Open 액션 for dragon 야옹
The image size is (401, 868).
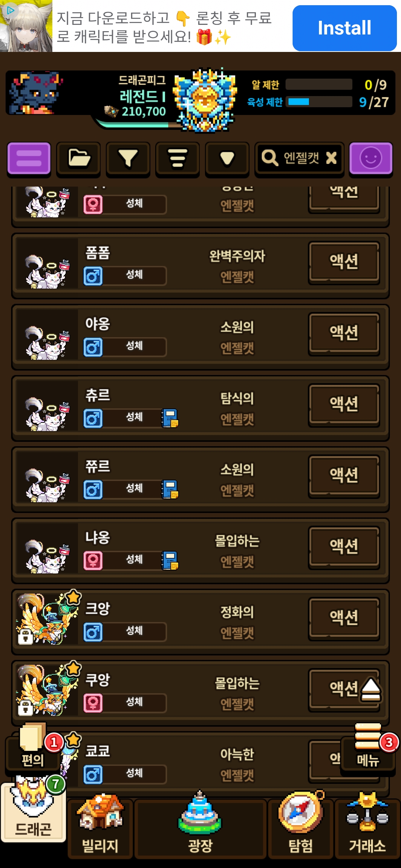click(x=344, y=333)
